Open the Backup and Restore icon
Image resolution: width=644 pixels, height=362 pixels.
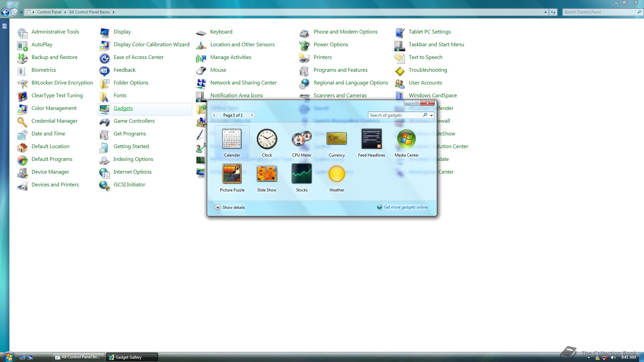tap(22, 58)
